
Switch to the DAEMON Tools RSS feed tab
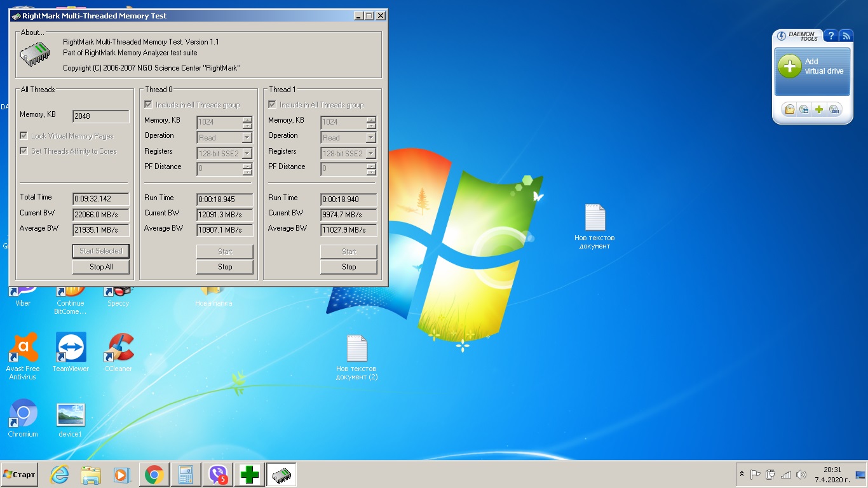pyautogui.click(x=846, y=36)
